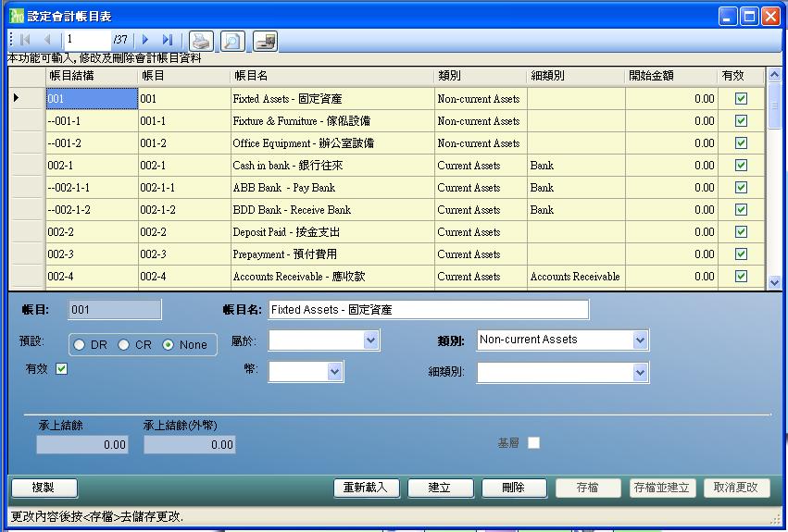Uncheck 有效 for the Deposit Paid row
Image resolution: width=788 pixels, height=532 pixels.
[741, 232]
